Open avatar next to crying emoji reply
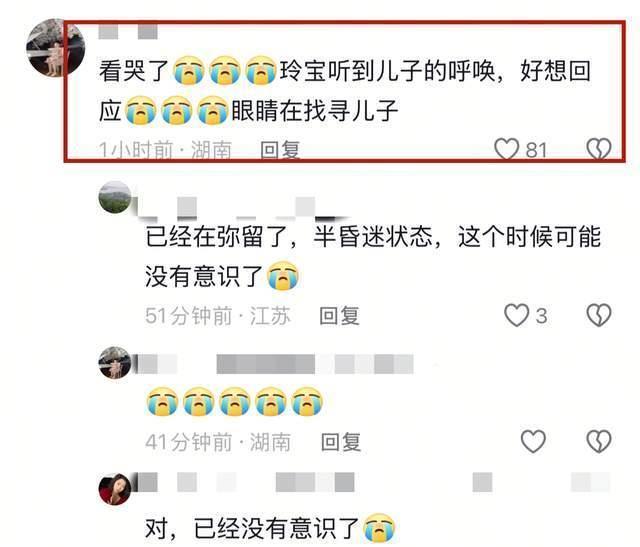640x547 pixels. click(x=115, y=363)
